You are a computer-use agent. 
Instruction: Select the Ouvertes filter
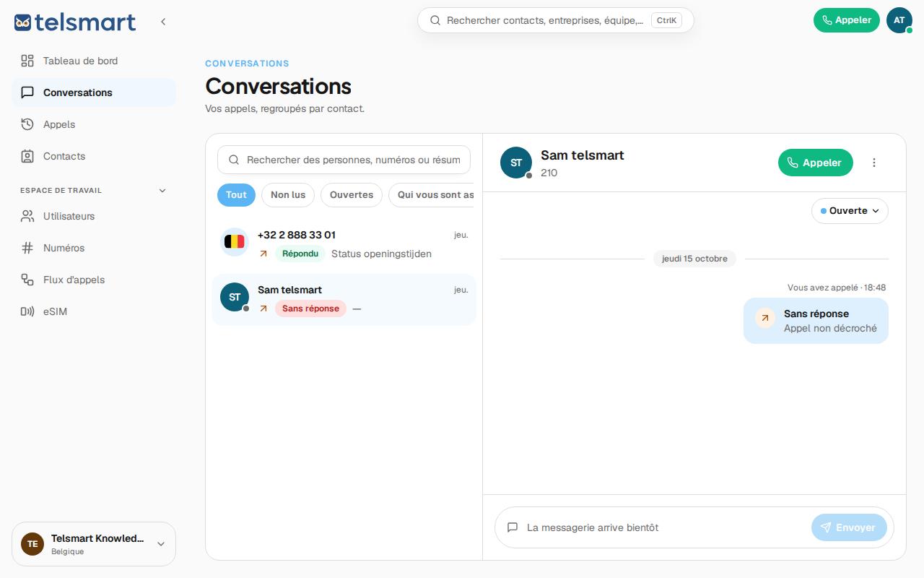tap(352, 195)
